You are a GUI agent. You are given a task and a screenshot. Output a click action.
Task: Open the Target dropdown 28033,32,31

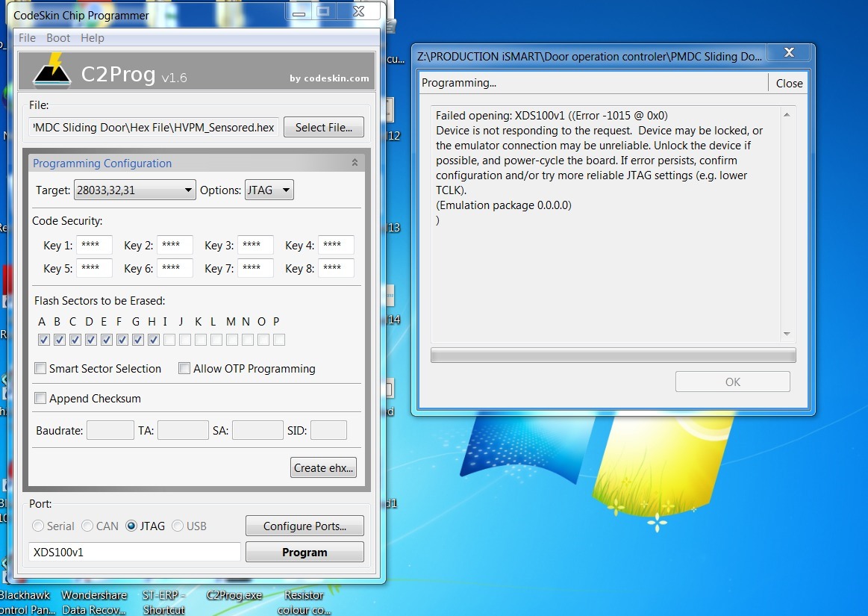point(134,190)
